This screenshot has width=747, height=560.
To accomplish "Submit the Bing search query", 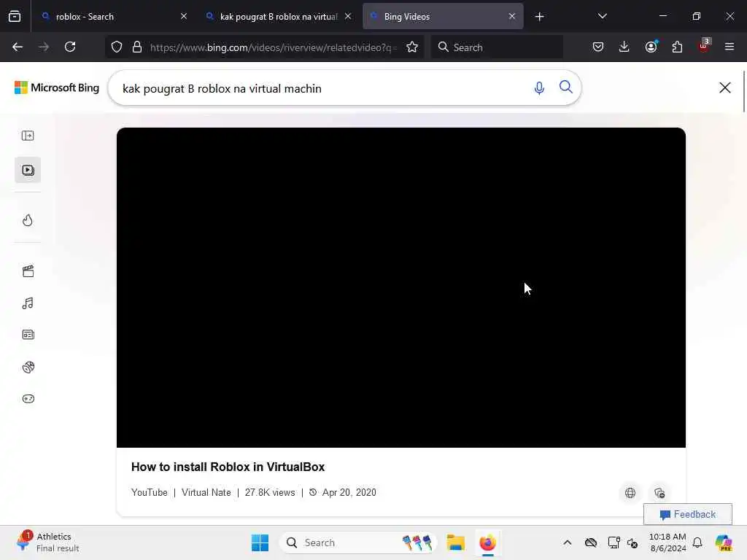I will point(565,87).
